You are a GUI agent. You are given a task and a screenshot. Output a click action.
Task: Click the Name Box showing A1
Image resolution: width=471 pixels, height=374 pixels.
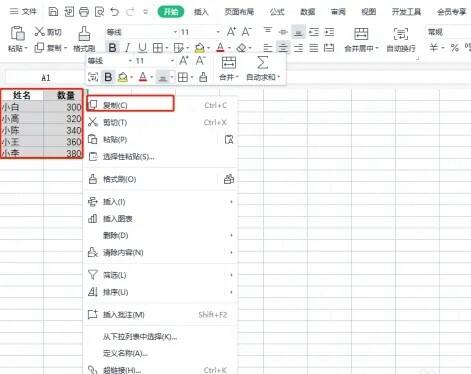click(x=45, y=78)
